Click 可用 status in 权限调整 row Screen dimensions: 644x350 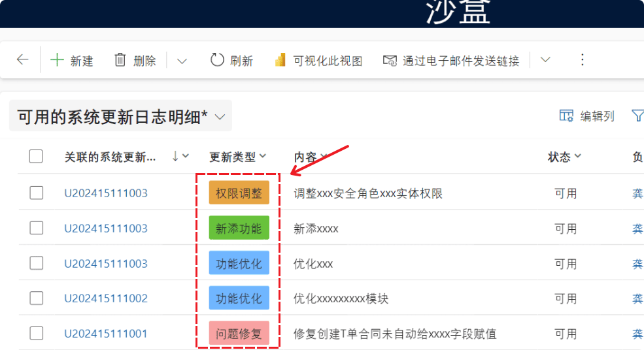(566, 193)
